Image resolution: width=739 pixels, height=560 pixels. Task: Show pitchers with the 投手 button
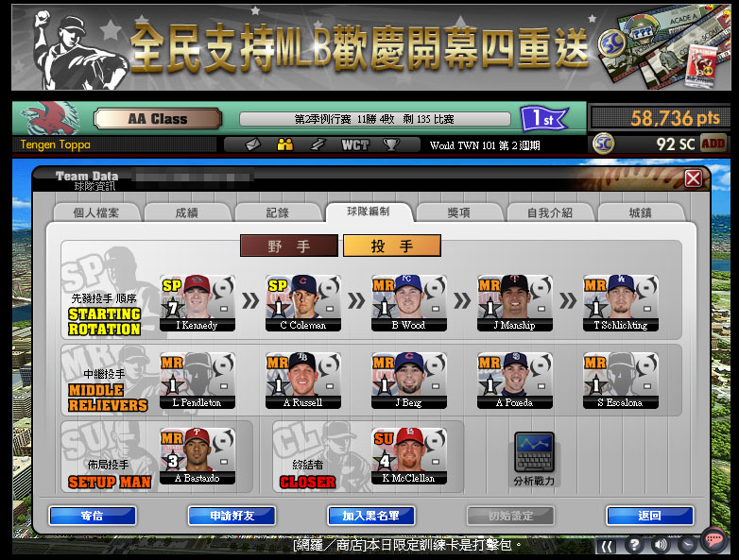click(x=392, y=246)
